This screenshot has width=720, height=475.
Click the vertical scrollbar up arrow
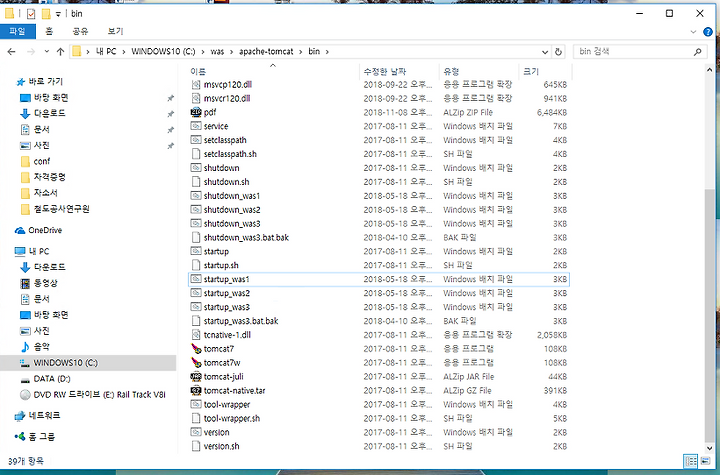point(709,70)
